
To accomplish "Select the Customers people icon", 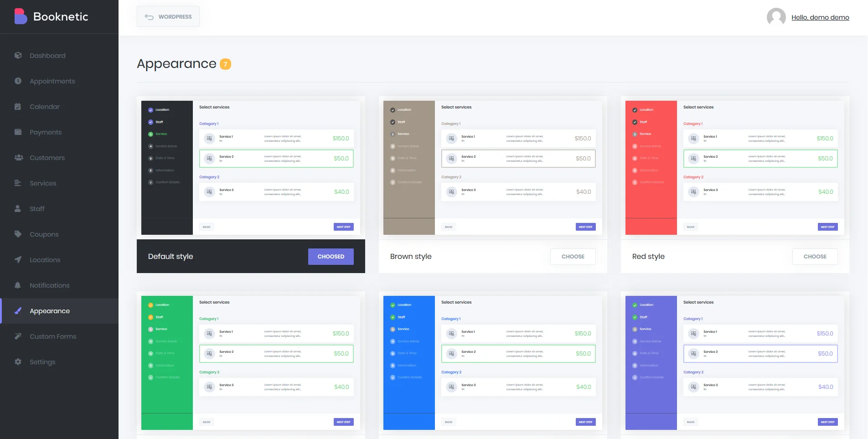I will (x=18, y=157).
